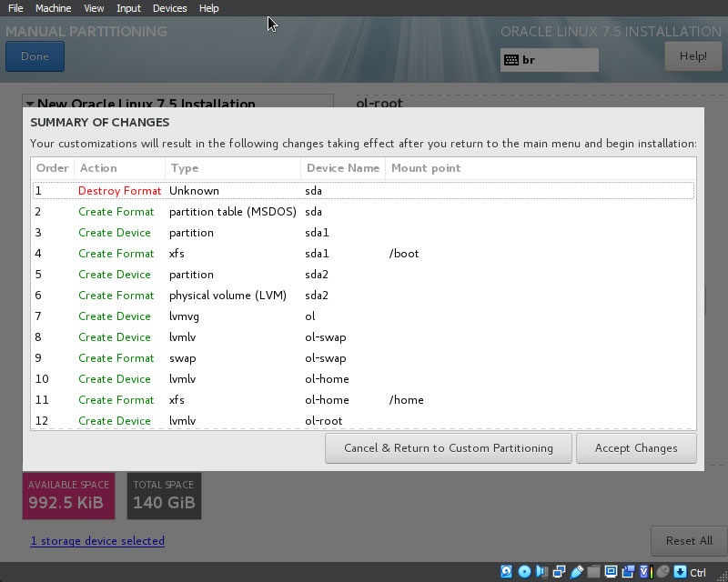
Task: Click the Type column header
Action: [x=233, y=168]
